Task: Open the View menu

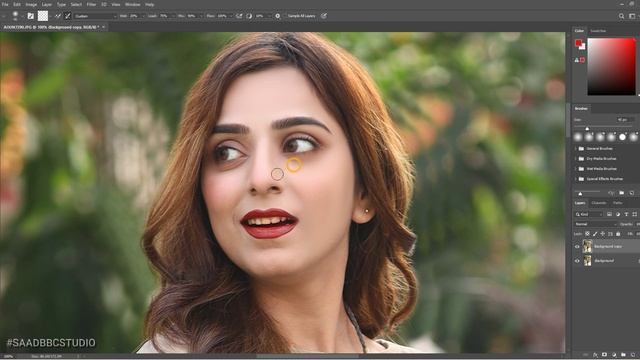Action: (x=116, y=4)
